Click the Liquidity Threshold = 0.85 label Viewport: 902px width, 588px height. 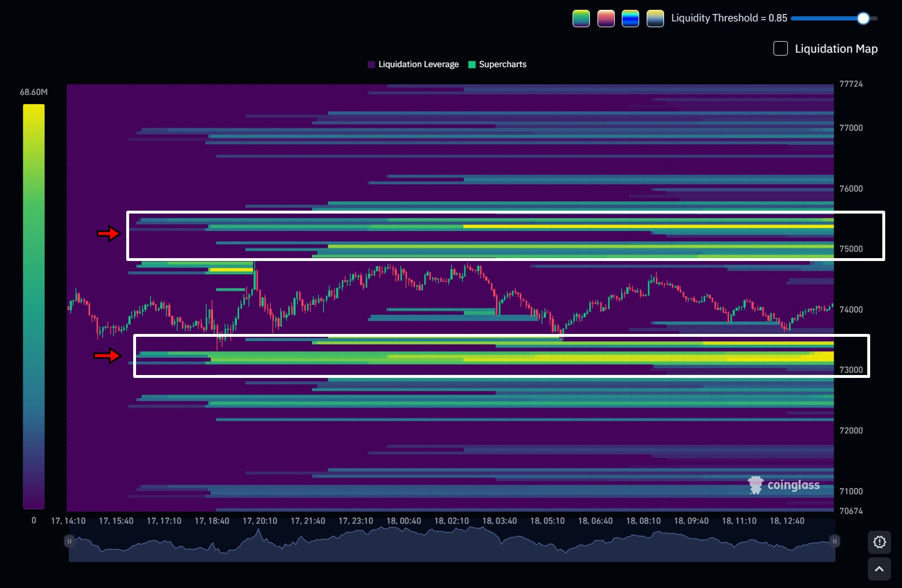(x=729, y=18)
